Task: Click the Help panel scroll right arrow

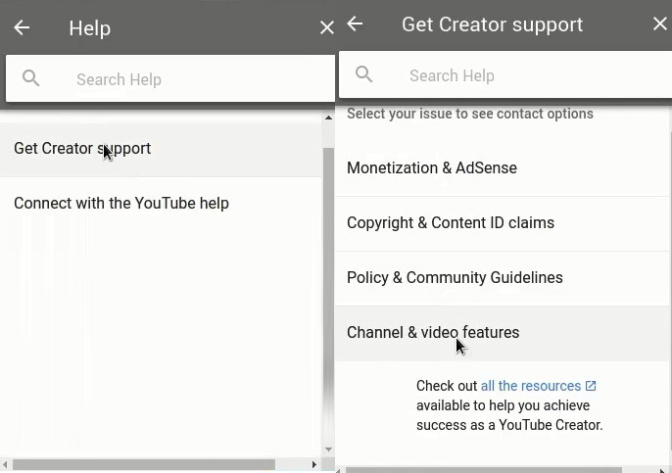Action: coord(314,464)
